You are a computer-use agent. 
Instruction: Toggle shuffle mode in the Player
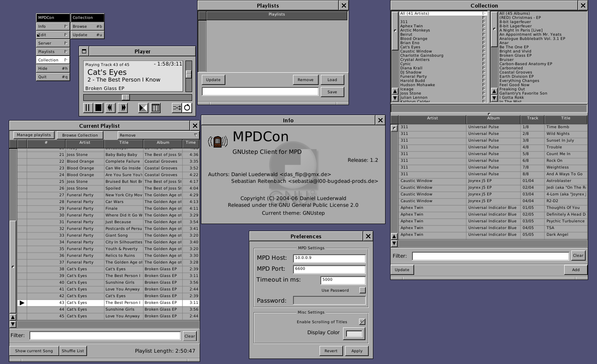tap(177, 108)
